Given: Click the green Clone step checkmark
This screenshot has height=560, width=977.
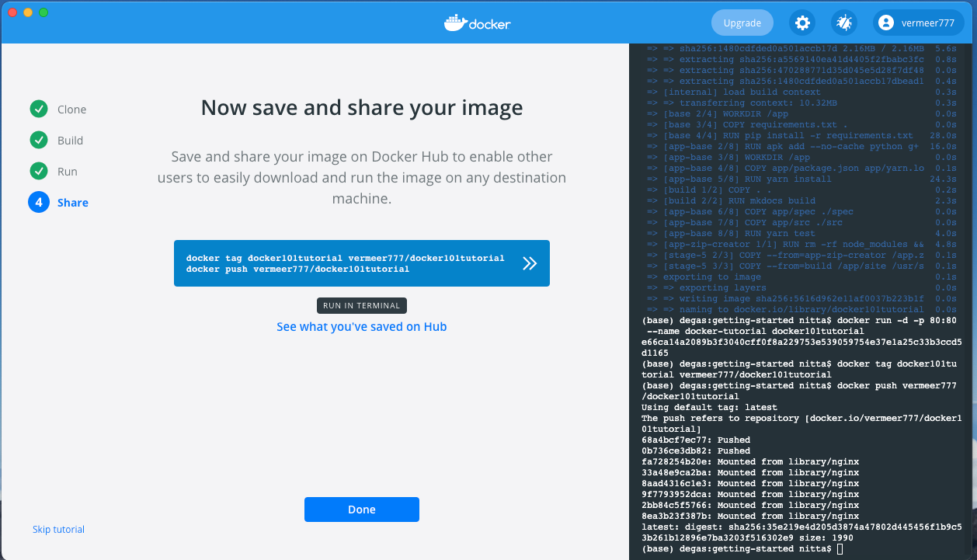Looking at the screenshot, I should (x=39, y=110).
